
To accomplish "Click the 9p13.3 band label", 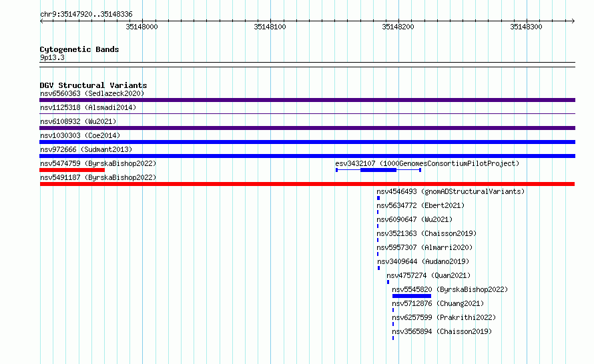I will (x=52, y=58).
